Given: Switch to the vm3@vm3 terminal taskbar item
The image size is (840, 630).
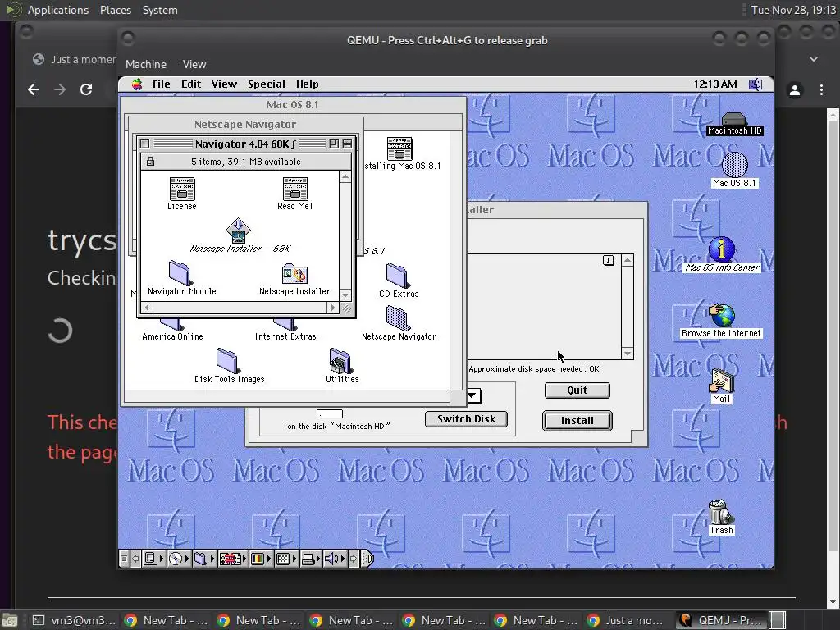Looking at the screenshot, I should [x=74, y=620].
